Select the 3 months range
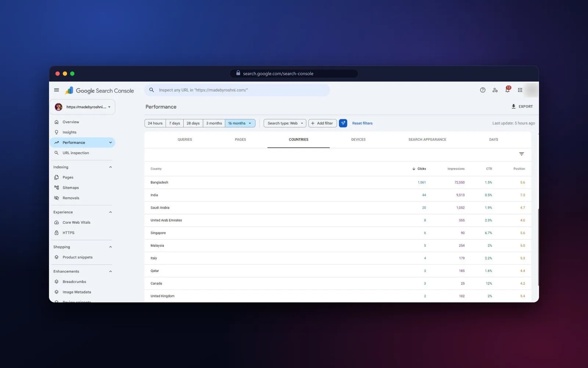Screen dimensions: 588x368 pos(214,123)
